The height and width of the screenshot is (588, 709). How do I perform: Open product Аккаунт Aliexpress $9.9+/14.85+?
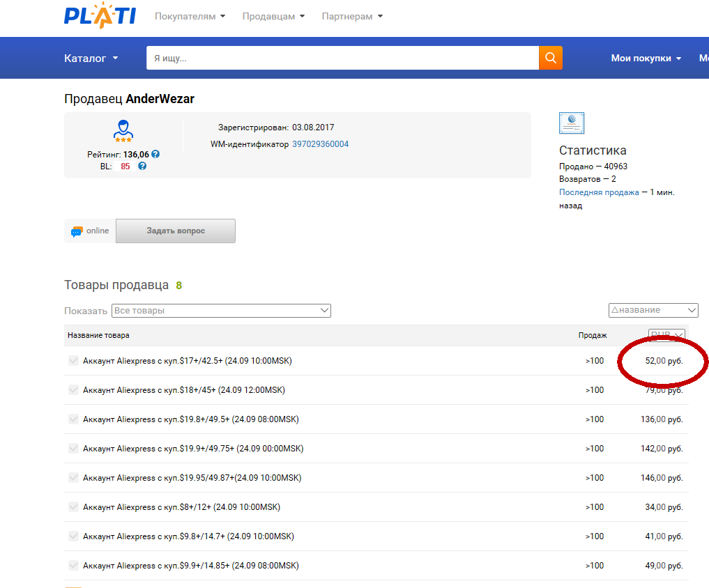pos(191,566)
